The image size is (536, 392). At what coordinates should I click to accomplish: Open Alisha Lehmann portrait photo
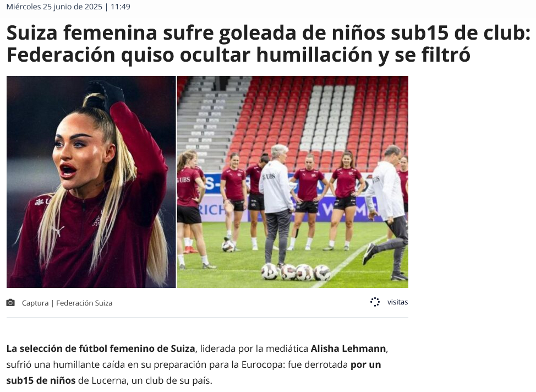pos(91,182)
